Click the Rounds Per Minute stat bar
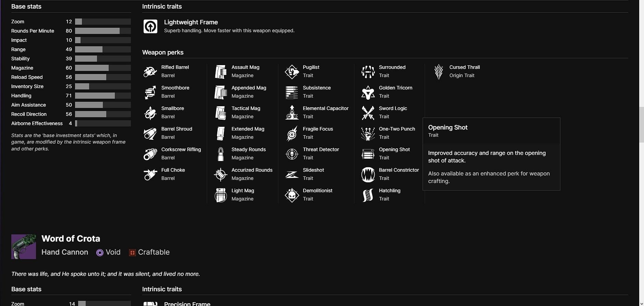 103,31
